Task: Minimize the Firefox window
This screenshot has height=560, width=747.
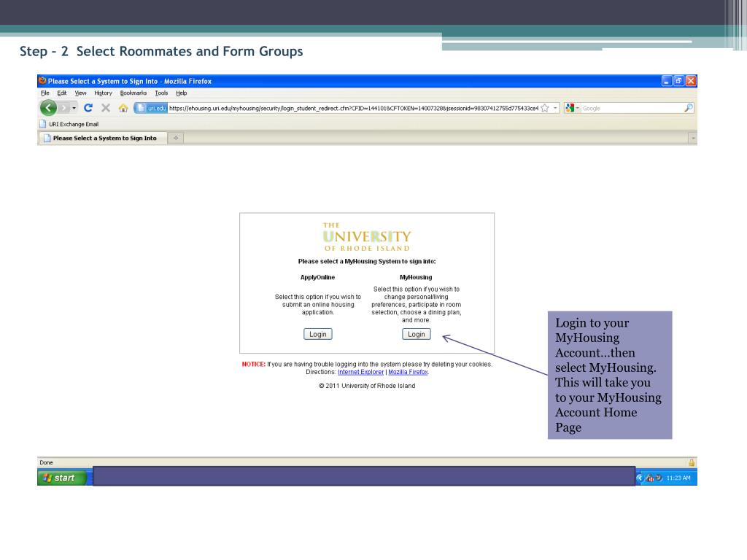Action: [x=667, y=81]
